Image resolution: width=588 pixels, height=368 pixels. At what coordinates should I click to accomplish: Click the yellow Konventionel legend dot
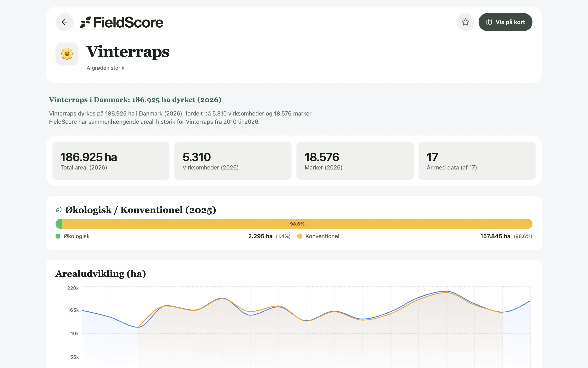300,236
